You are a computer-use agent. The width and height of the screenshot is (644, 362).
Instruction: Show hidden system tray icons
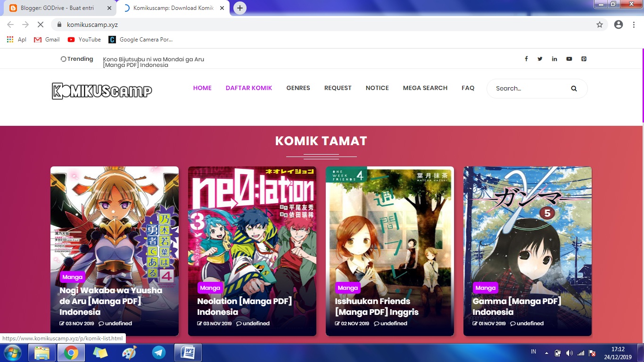[x=546, y=353]
